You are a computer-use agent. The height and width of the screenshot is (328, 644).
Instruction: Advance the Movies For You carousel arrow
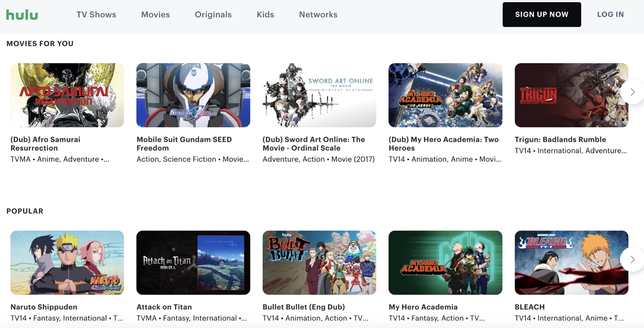click(632, 92)
